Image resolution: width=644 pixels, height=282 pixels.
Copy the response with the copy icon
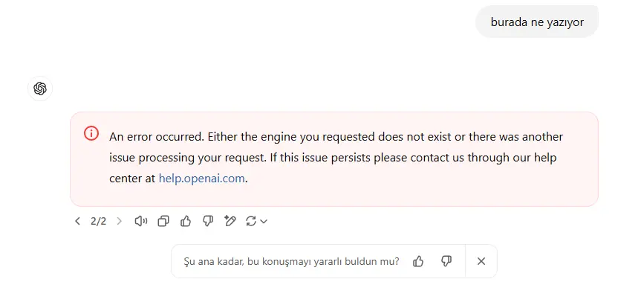(163, 222)
